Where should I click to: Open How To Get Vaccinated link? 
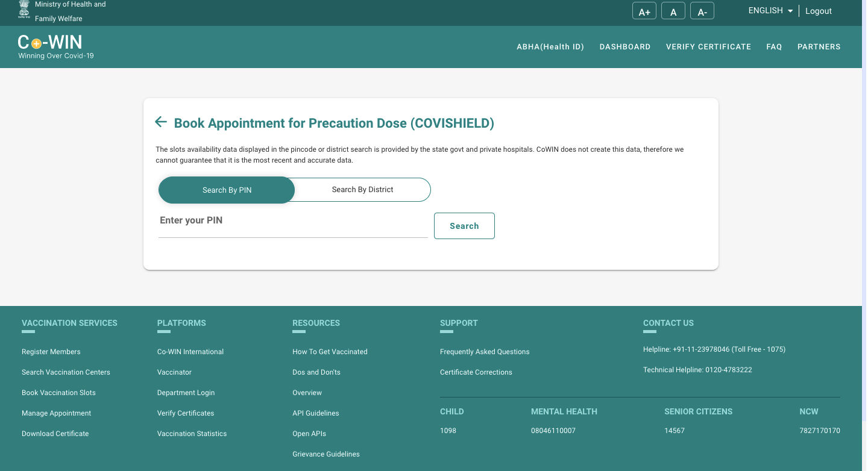[x=330, y=352]
